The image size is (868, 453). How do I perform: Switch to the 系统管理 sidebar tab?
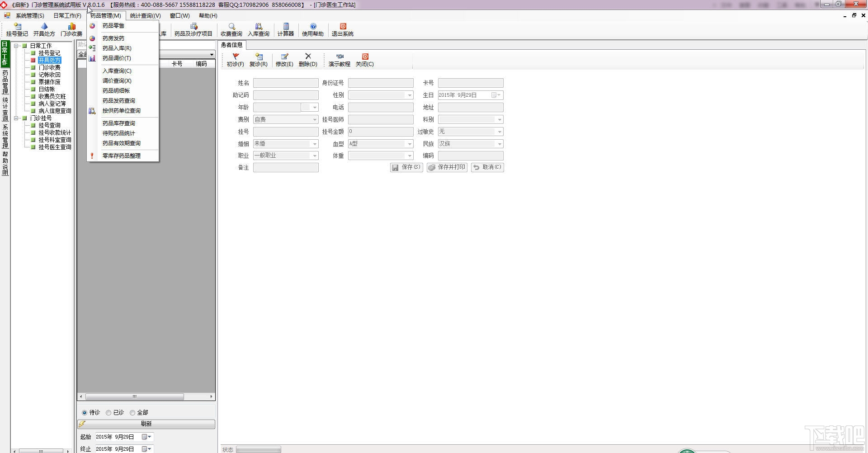click(5, 136)
